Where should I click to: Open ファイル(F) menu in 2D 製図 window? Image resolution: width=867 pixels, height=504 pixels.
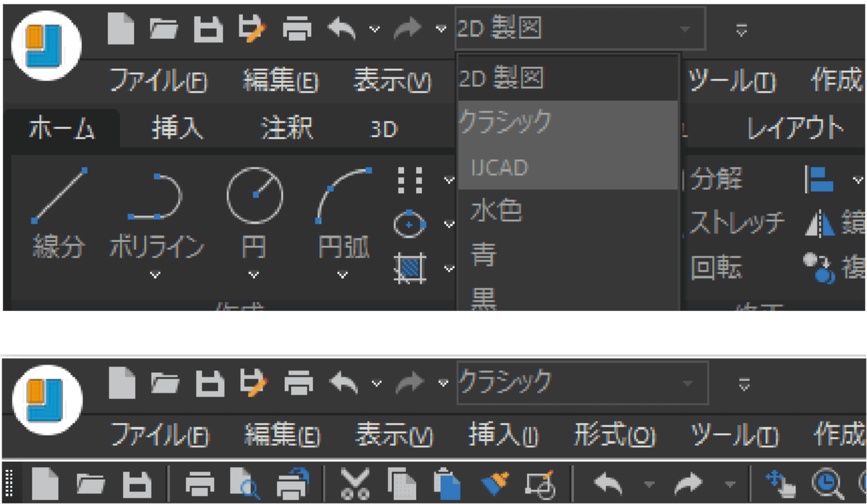[158, 81]
